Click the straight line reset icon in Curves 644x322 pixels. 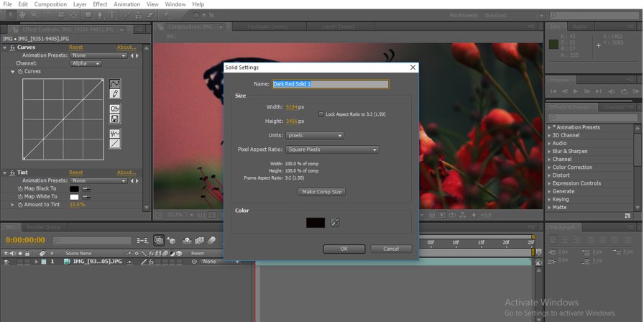tap(115, 144)
